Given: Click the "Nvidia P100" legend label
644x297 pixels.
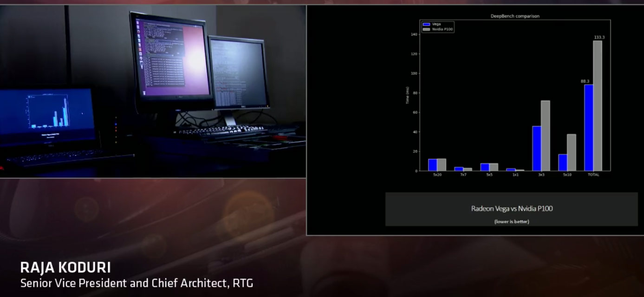Looking at the screenshot, I should tap(442, 29).
